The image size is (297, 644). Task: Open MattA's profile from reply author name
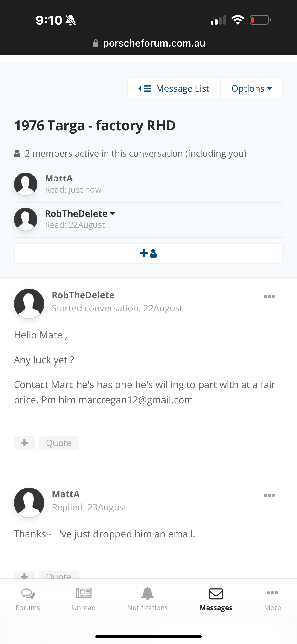point(66,494)
